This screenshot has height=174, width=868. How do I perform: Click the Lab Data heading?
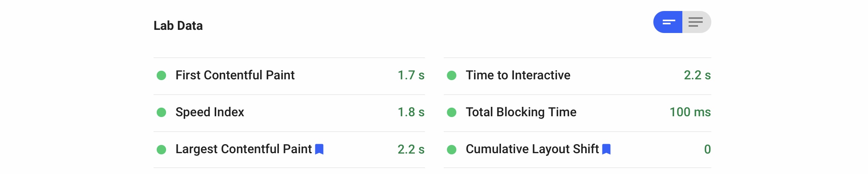tap(178, 26)
